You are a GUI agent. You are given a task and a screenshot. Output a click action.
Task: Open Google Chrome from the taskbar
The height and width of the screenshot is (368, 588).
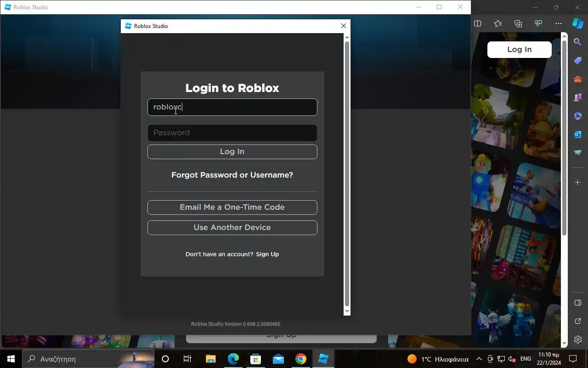(x=301, y=359)
